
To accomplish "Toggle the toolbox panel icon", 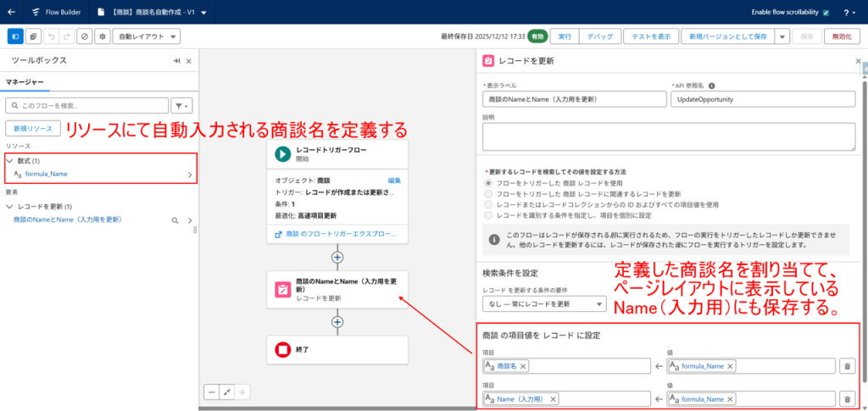I will [15, 36].
